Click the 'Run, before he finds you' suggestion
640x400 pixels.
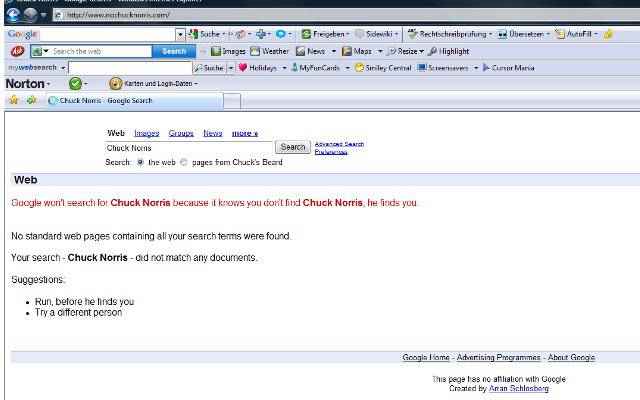click(84, 302)
